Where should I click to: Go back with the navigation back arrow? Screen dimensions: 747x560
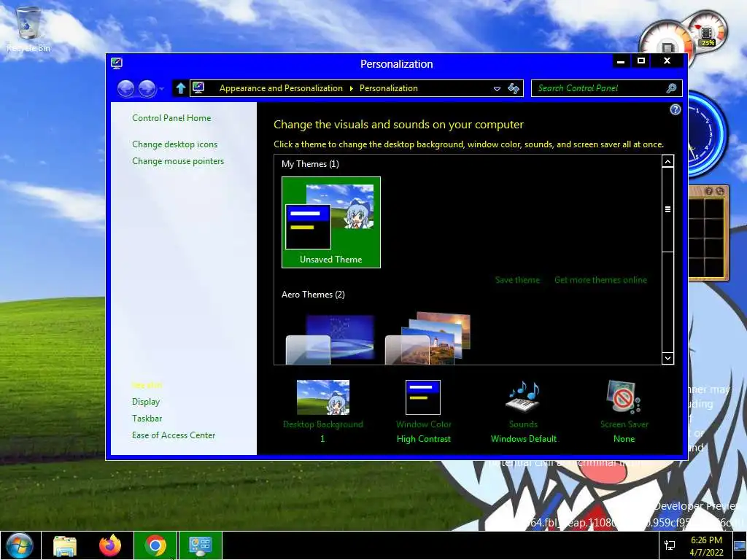[x=125, y=88]
